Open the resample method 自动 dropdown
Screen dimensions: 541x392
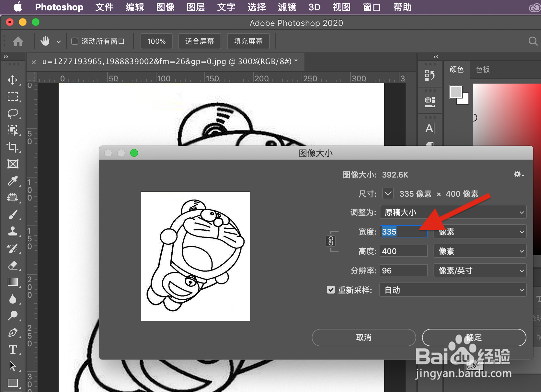click(x=453, y=290)
